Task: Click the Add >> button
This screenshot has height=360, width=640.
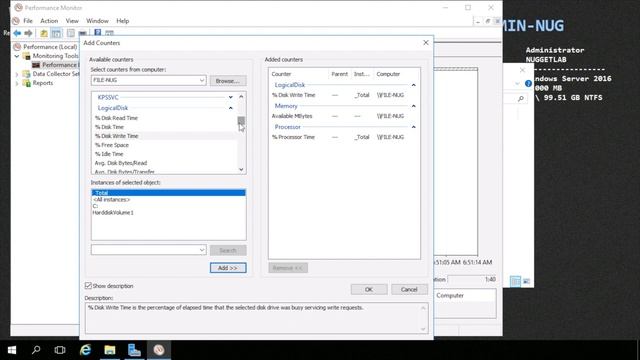Action: pos(228,268)
